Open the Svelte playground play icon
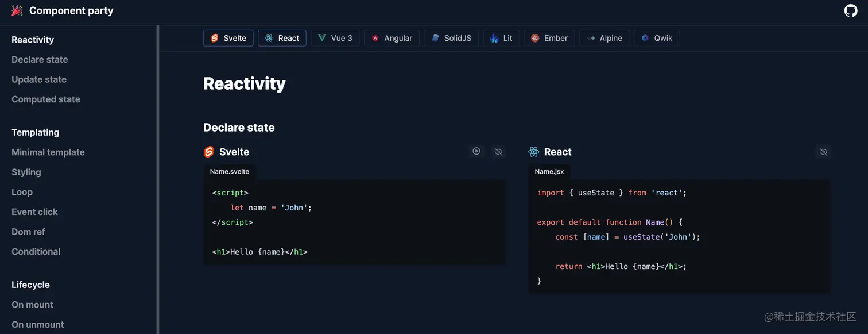 [x=476, y=152]
